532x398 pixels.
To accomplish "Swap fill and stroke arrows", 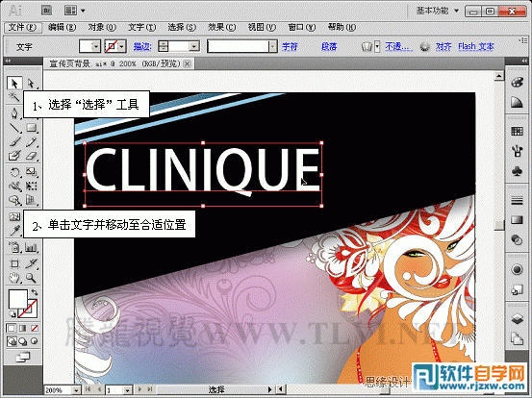I will pos(35,292).
